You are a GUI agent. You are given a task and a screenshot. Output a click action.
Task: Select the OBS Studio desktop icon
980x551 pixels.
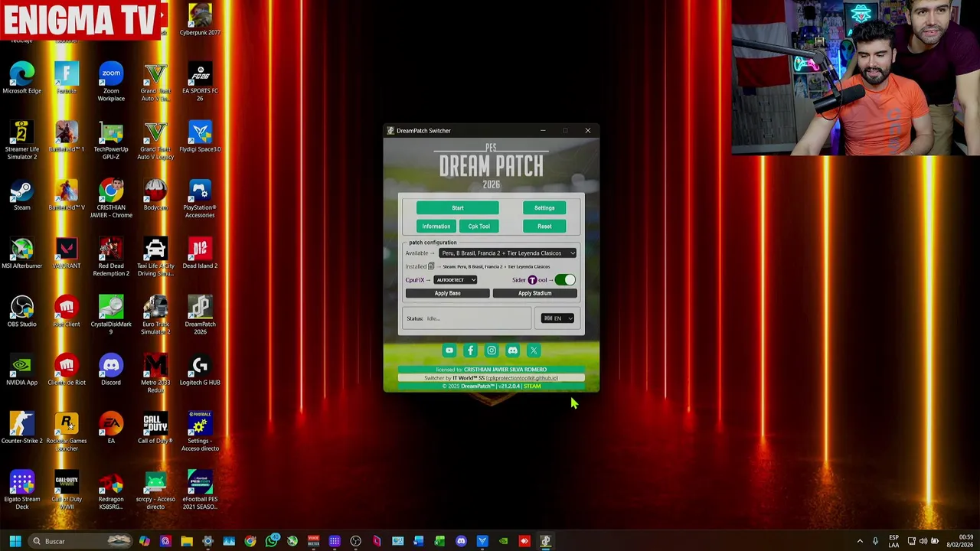click(x=21, y=311)
